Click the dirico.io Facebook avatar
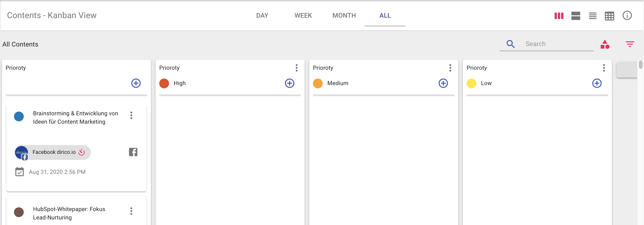The height and width of the screenshot is (225, 644). [x=21, y=153]
